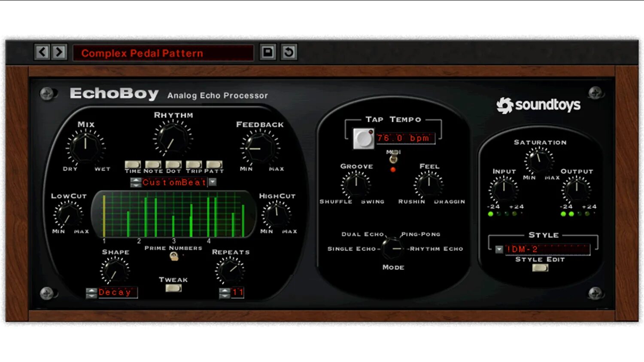Toggle the Note rhythm button

tap(153, 165)
